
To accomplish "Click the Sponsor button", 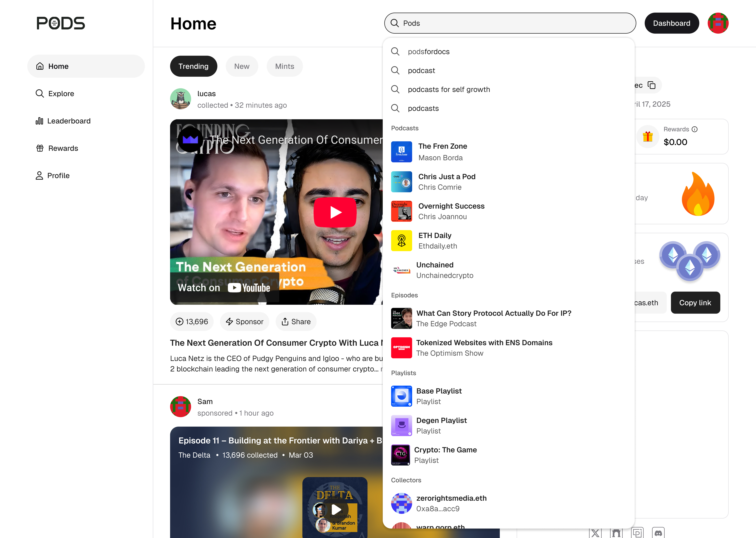I will click(245, 321).
